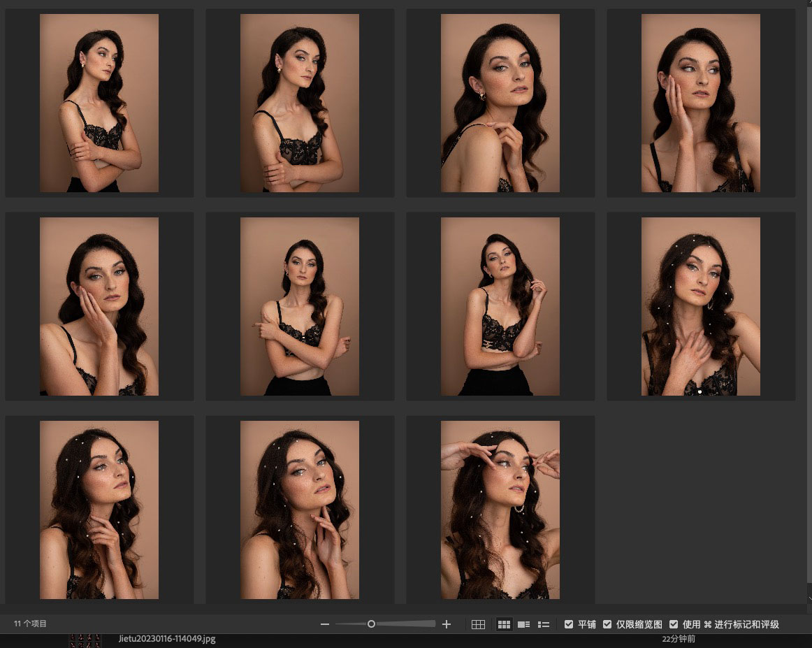The image size is (812, 648).
Task: Uncheck the 平铺 checkbox
Action: click(569, 624)
